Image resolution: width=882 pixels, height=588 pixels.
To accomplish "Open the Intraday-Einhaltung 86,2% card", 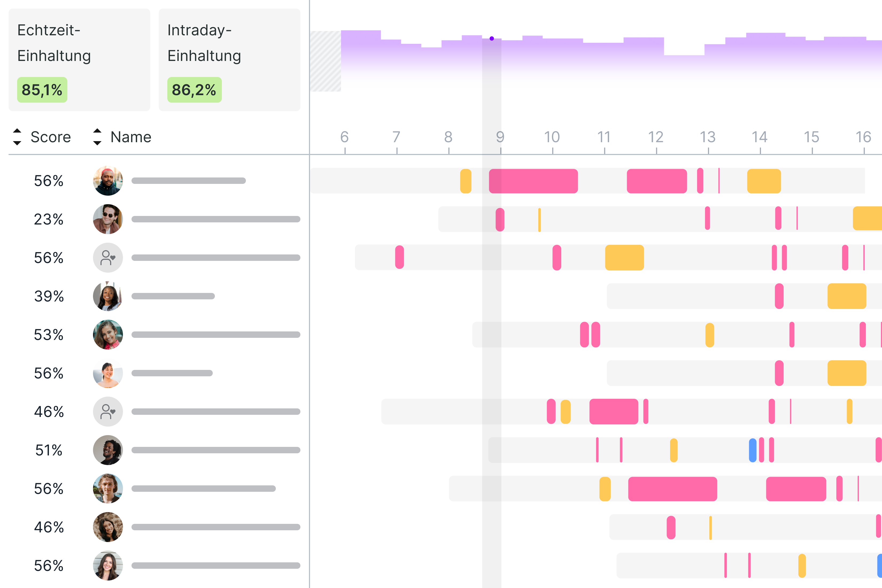I will point(229,60).
